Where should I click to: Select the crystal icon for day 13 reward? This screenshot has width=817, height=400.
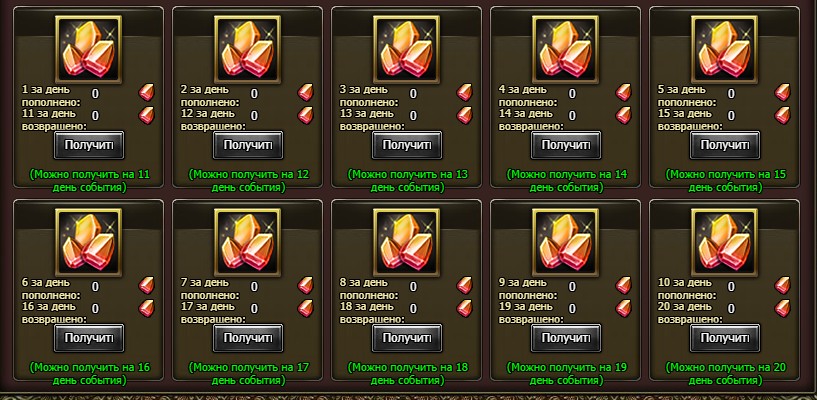[x=406, y=49]
